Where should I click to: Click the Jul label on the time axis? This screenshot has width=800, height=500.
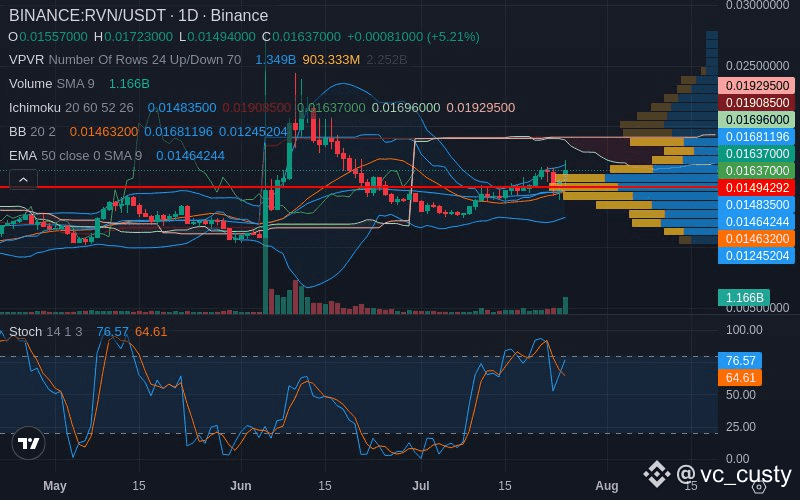[x=421, y=486]
